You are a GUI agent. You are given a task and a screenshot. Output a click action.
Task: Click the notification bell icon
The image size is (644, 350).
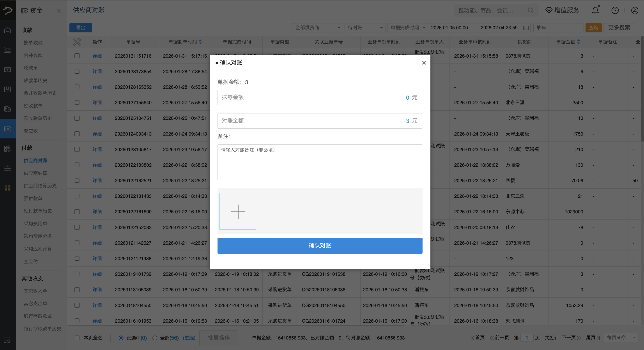tap(595, 11)
